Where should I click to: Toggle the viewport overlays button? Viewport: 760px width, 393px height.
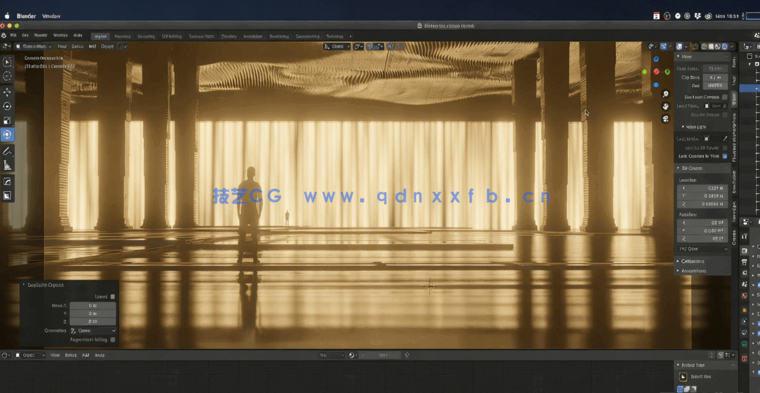(x=680, y=47)
